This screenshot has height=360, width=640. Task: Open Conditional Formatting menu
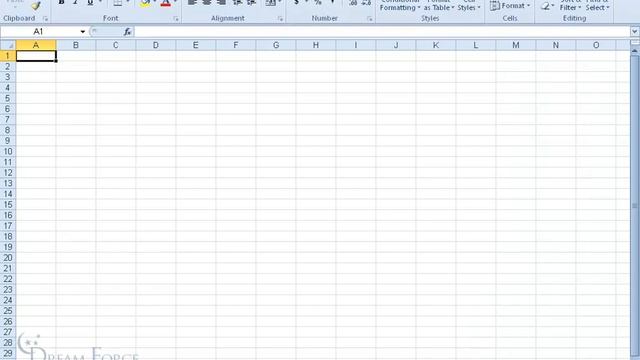pyautogui.click(x=400, y=5)
